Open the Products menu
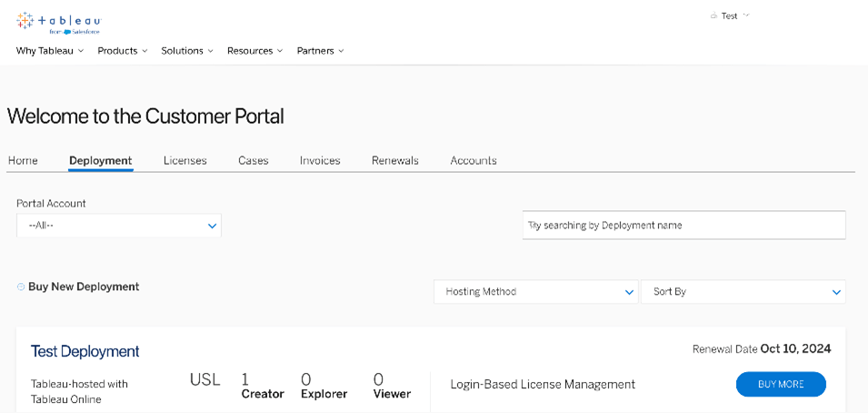This screenshot has width=868, height=413. point(122,51)
